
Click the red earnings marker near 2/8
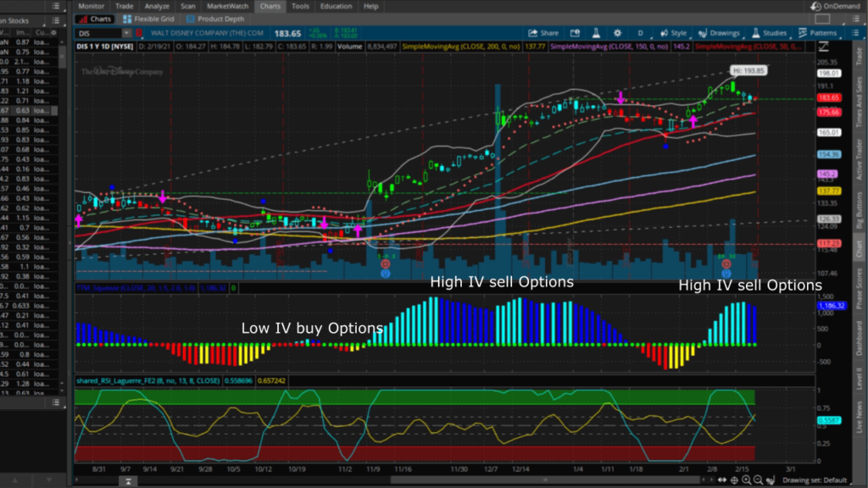(x=726, y=264)
